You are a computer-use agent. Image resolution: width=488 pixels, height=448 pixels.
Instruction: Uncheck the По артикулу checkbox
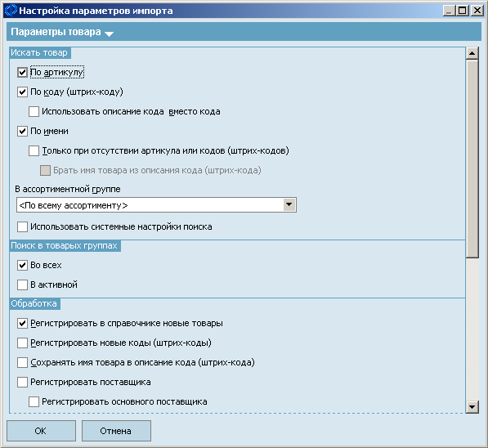pos(22,73)
